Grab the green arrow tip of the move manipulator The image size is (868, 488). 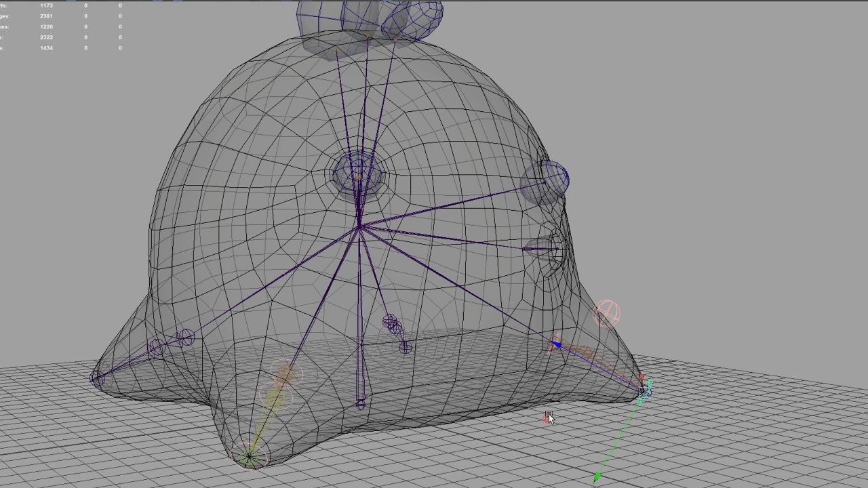(597, 477)
